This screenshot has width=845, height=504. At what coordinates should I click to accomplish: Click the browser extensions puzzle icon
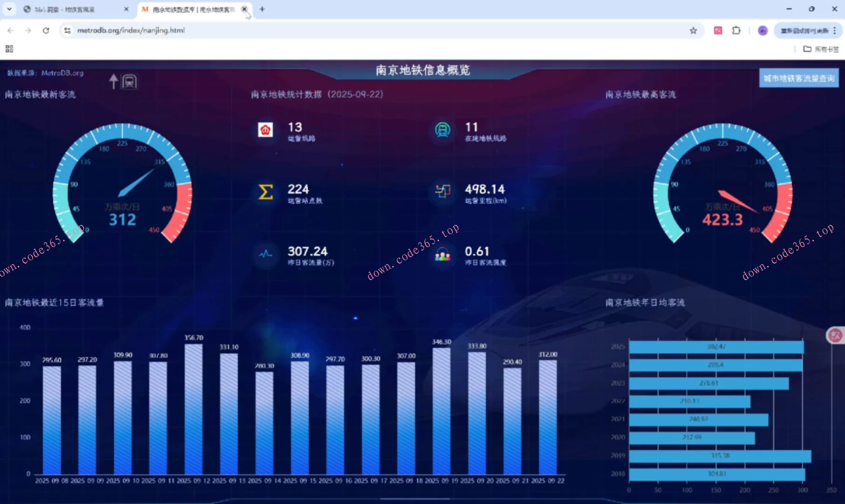point(736,30)
